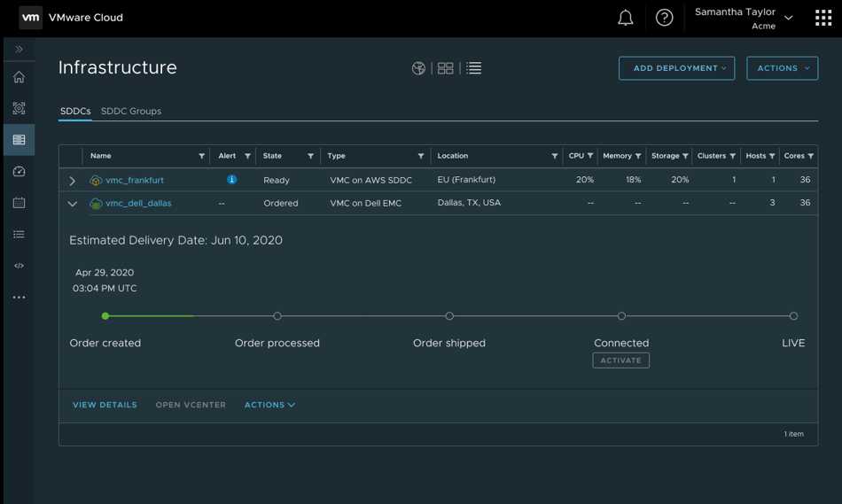Click the vmc_dell_dallas SDDC type icon
This screenshot has width=842, height=504.
click(x=96, y=204)
